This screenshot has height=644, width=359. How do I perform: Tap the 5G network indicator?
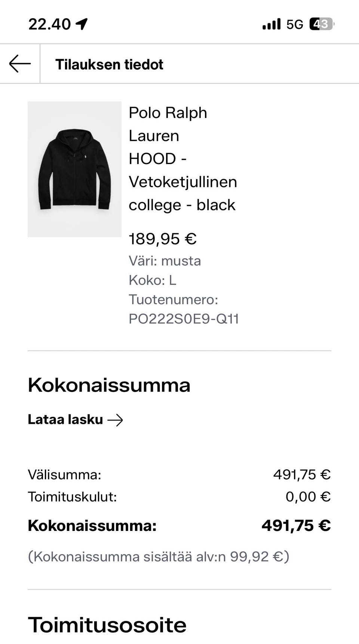295,25
